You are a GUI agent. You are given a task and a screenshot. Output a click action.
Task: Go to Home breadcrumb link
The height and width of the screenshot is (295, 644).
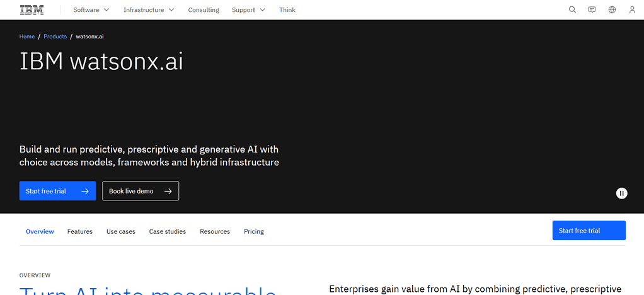(x=26, y=37)
